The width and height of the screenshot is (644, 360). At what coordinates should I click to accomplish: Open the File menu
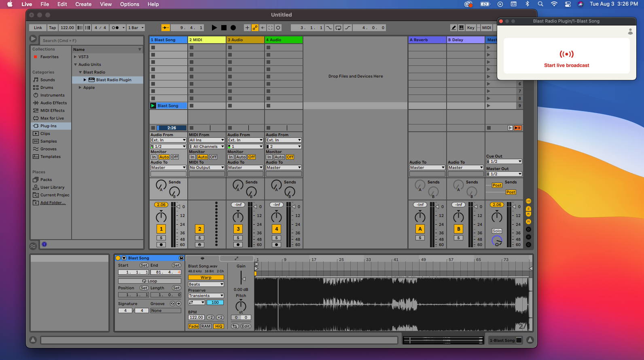click(45, 4)
